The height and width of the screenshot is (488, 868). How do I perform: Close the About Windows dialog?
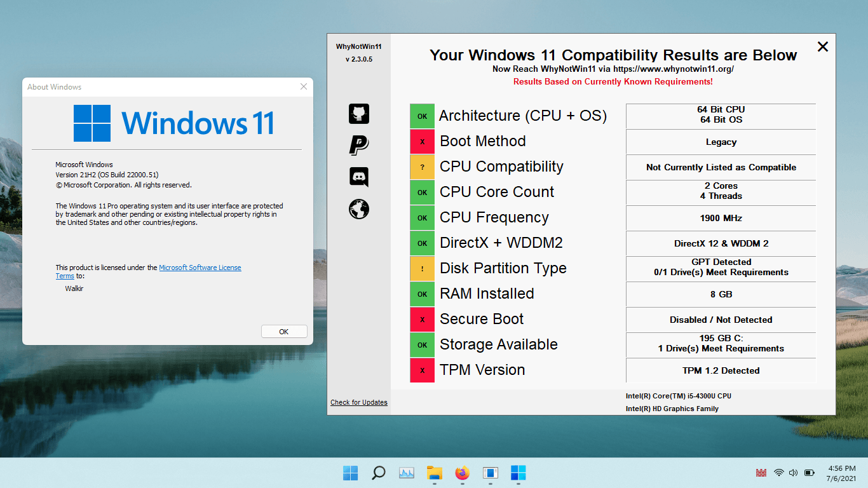(304, 86)
